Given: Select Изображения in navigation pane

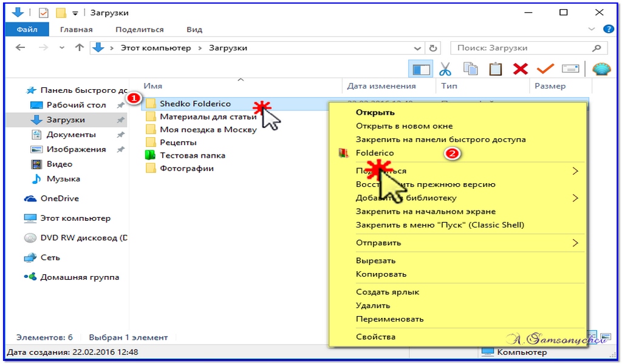Looking at the screenshot, I should [x=68, y=149].
